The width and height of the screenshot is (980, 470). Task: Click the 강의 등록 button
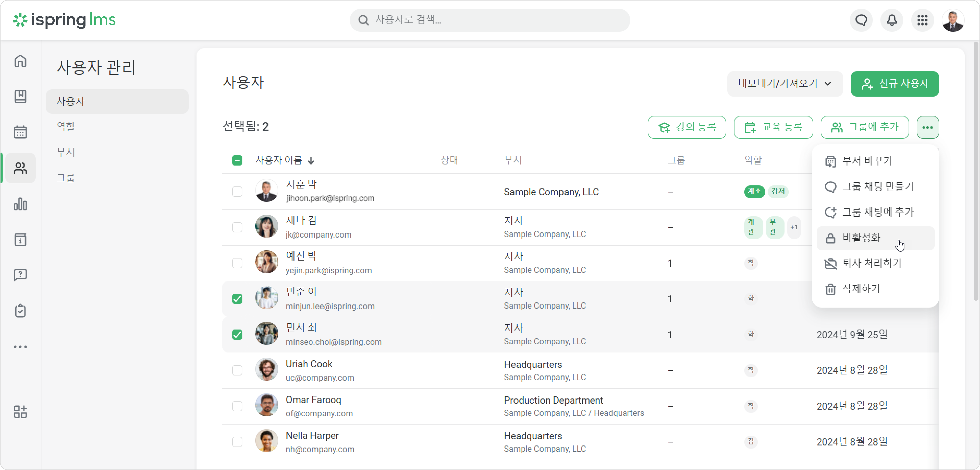click(687, 127)
